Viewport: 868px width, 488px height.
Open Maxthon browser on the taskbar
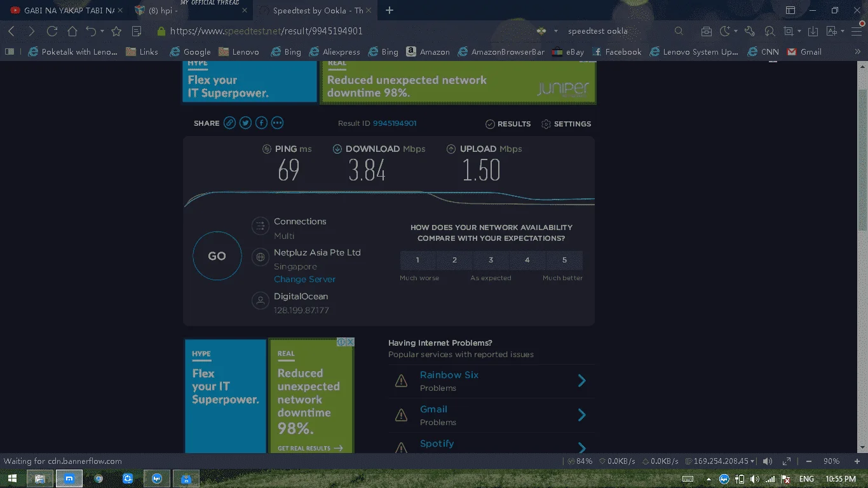[x=70, y=478]
